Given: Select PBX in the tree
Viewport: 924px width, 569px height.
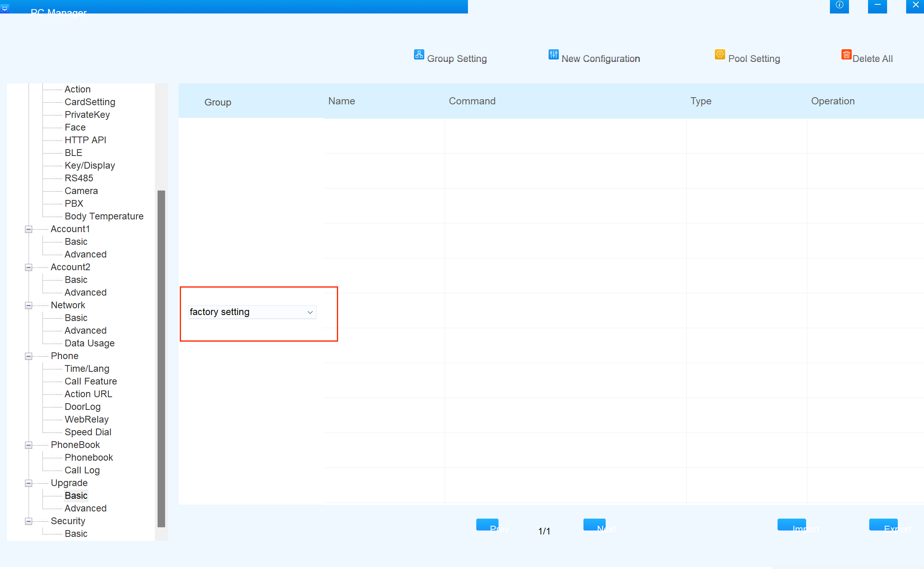Looking at the screenshot, I should (74, 204).
